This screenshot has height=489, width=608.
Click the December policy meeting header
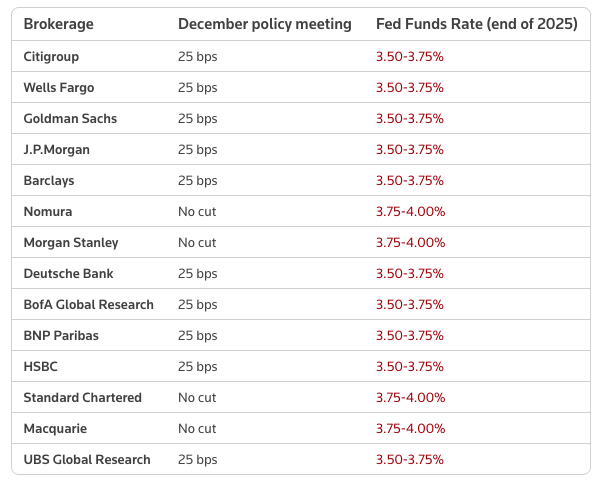click(264, 24)
